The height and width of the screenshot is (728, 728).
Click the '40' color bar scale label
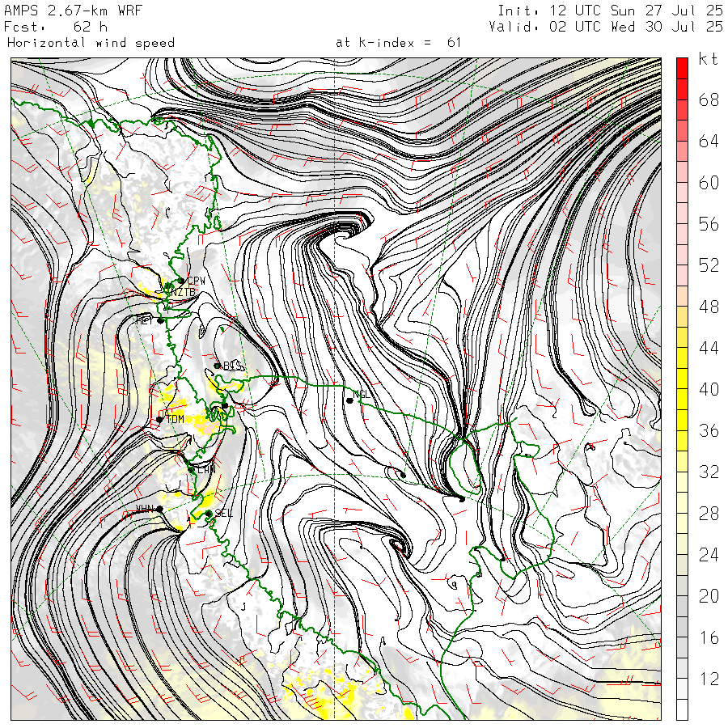coord(709,389)
